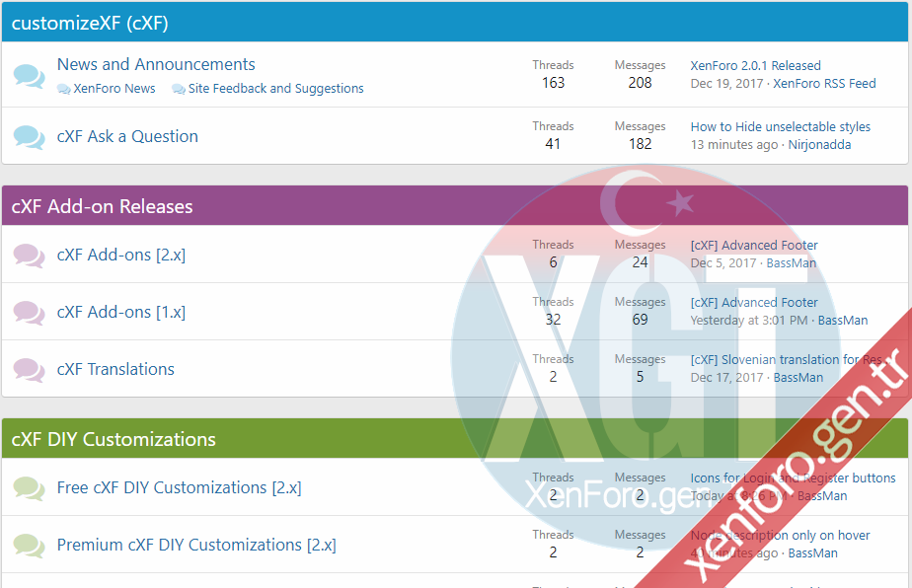Open How to Hide unselectable styles thread
The image size is (912, 588).
pos(781,127)
